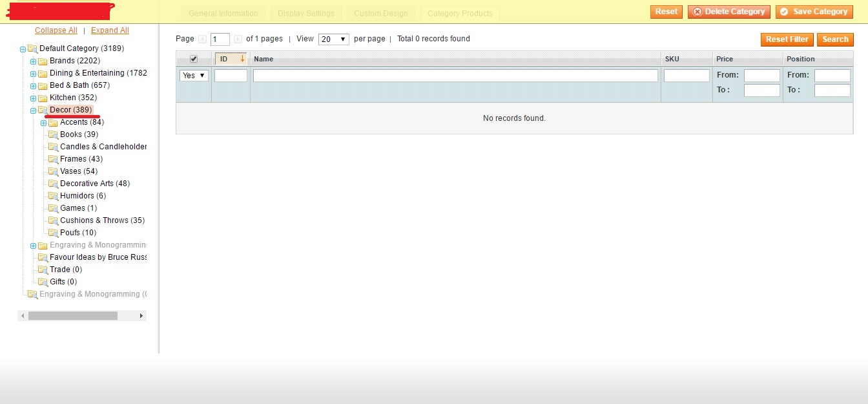Image resolution: width=868 pixels, height=404 pixels.
Task: Open the per page view dropdown
Action: pyautogui.click(x=333, y=39)
